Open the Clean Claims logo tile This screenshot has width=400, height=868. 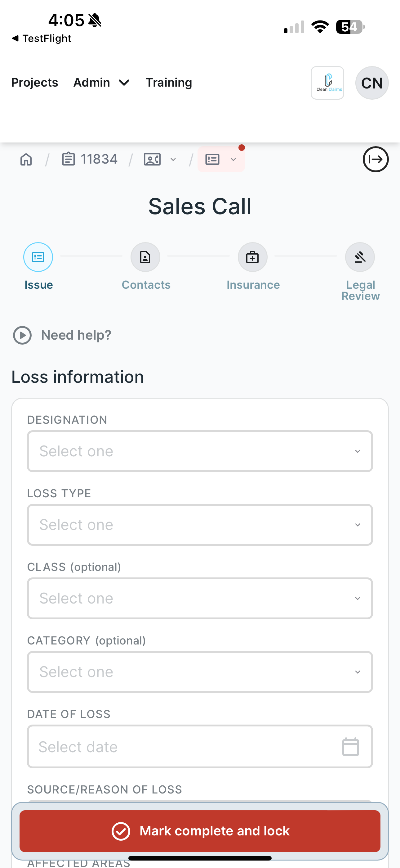tap(327, 83)
